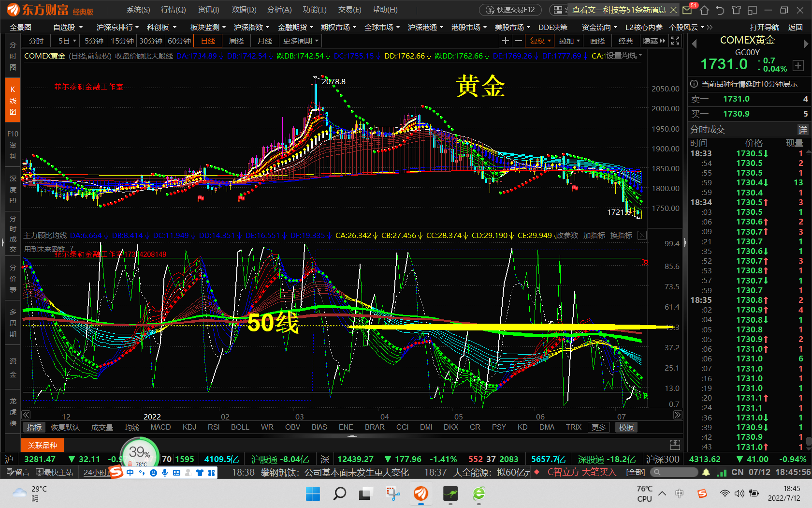The width and height of the screenshot is (812, 508).
Task: Open the skin theme shirt icon
Action: tap(736, 10)
